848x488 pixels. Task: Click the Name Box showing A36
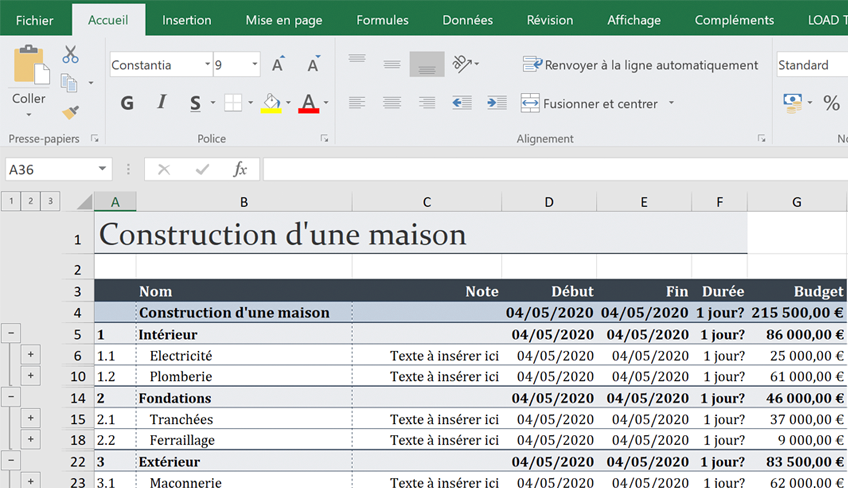coord(50,170)
